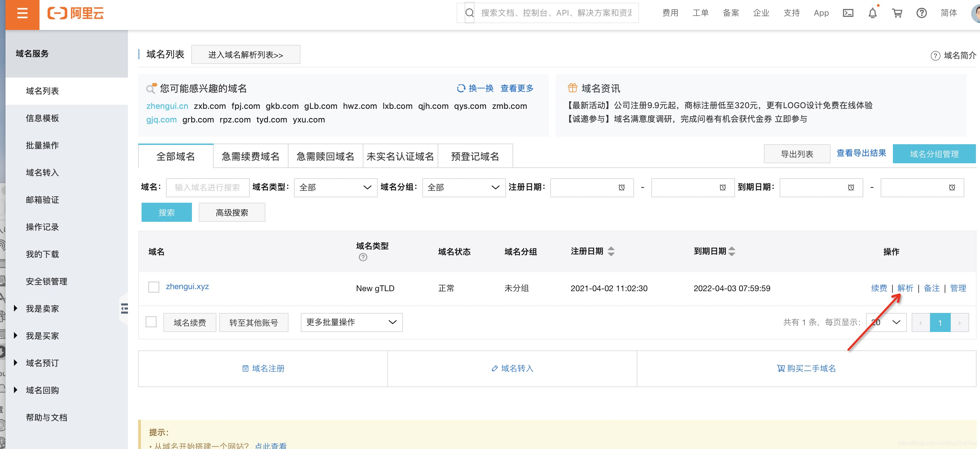
Task: Focus the top search input field
Action: (556, 13)
